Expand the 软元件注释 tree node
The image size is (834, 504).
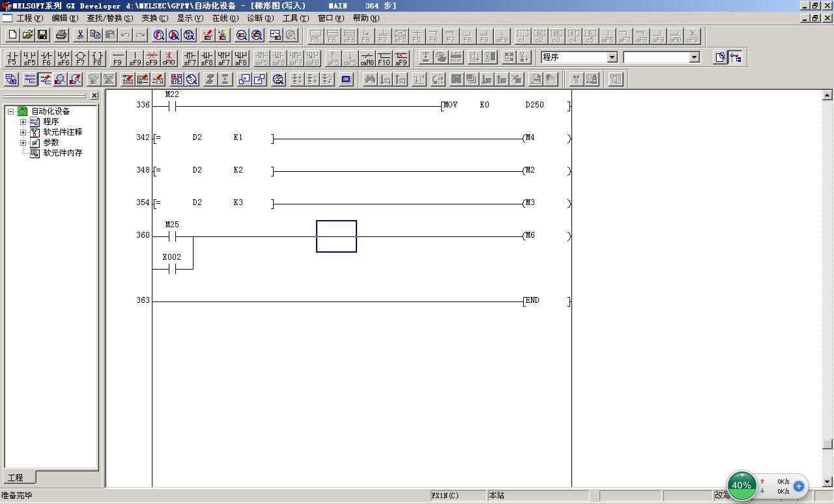[23, 132]
